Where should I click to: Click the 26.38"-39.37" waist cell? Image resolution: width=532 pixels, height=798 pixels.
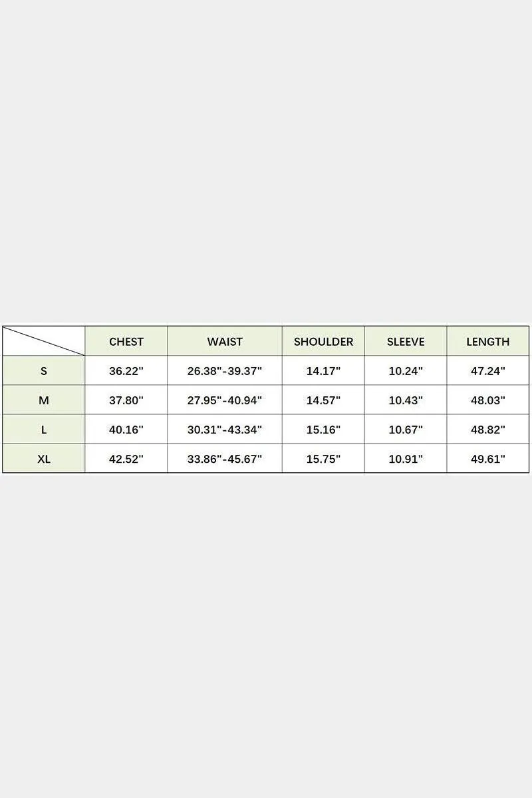click(225, 370)
